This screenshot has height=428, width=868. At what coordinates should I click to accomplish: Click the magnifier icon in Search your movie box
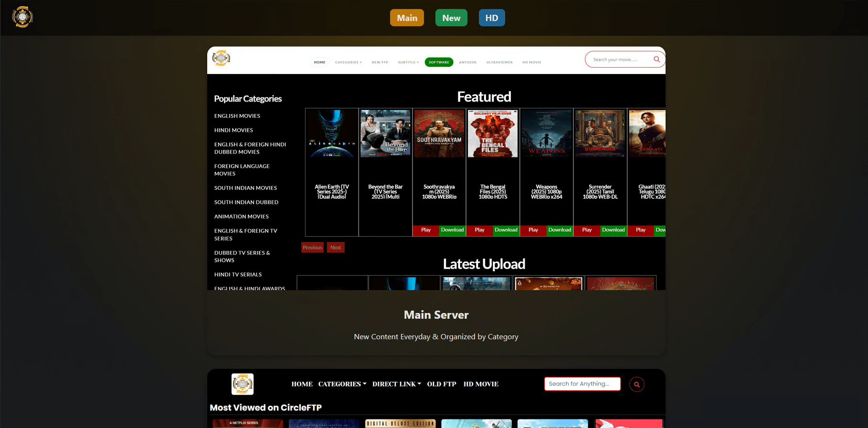coord(656,60)
